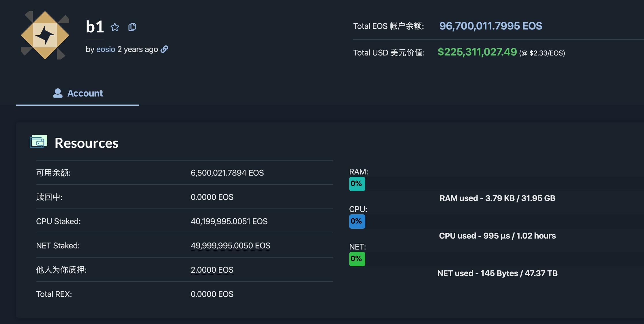Click the 可用余额 available balance value
The height and width of the screenshot is (324, 644).
227,173
